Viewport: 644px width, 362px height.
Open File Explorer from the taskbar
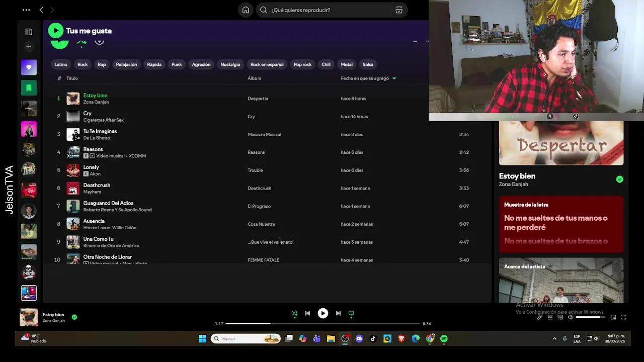click(331, 339)
